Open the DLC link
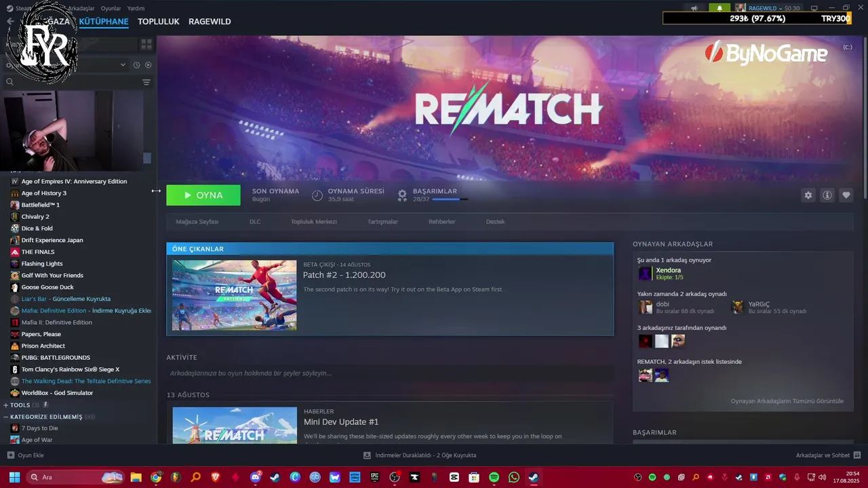868x488 pixels. [x=255, y=222]
